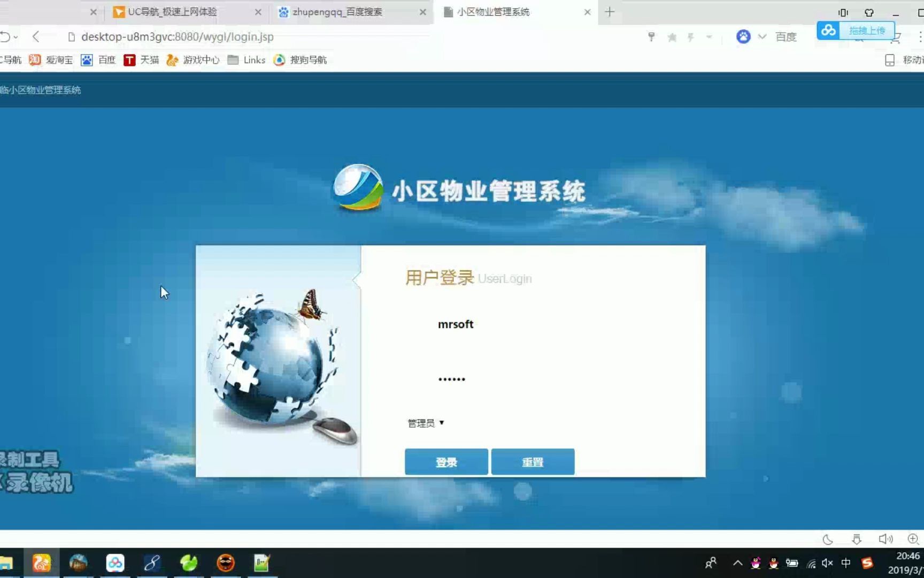The image size is (924, 578).
Task: Switch to the zhupengqq 百度搜索 tab
Action: click(x=337, y=12)
